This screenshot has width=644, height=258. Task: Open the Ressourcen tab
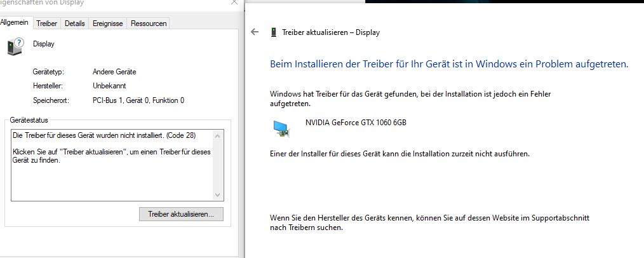coord(148,24)
